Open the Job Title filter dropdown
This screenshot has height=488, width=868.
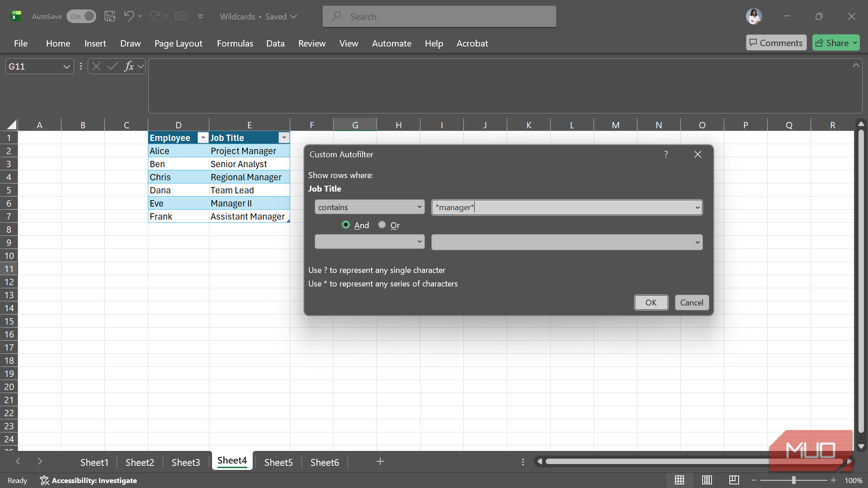284,138
